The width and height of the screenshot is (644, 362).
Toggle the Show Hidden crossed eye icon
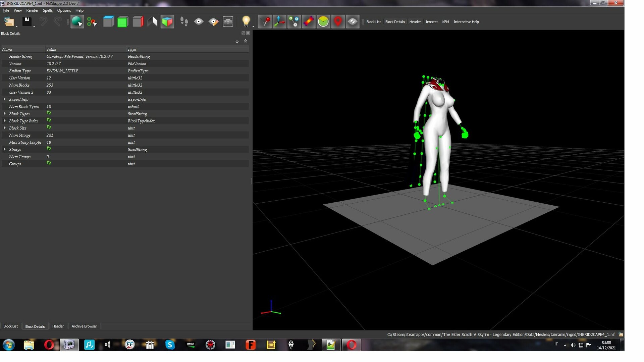[353, 22]
